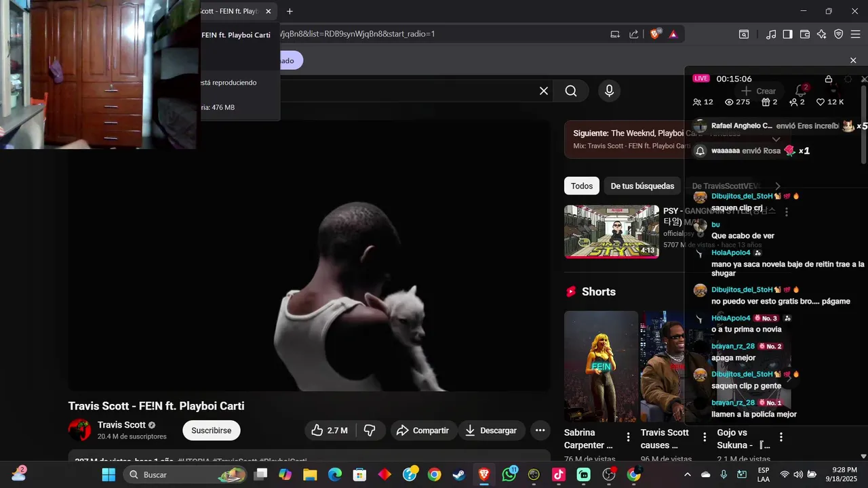Screen dimensions: 868x488
Task: Toggle the browser sidebar panel icon
Action: pyautogui.click(x=787, y=34)
